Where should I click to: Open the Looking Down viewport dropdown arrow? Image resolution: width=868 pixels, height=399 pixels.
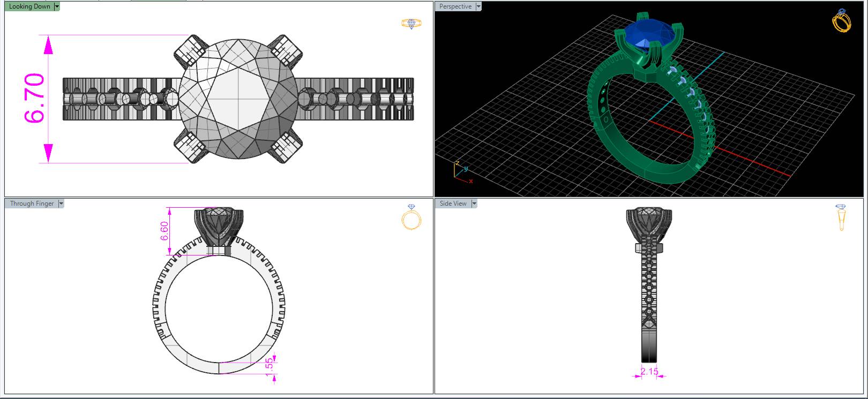click(x=57, y=6)
